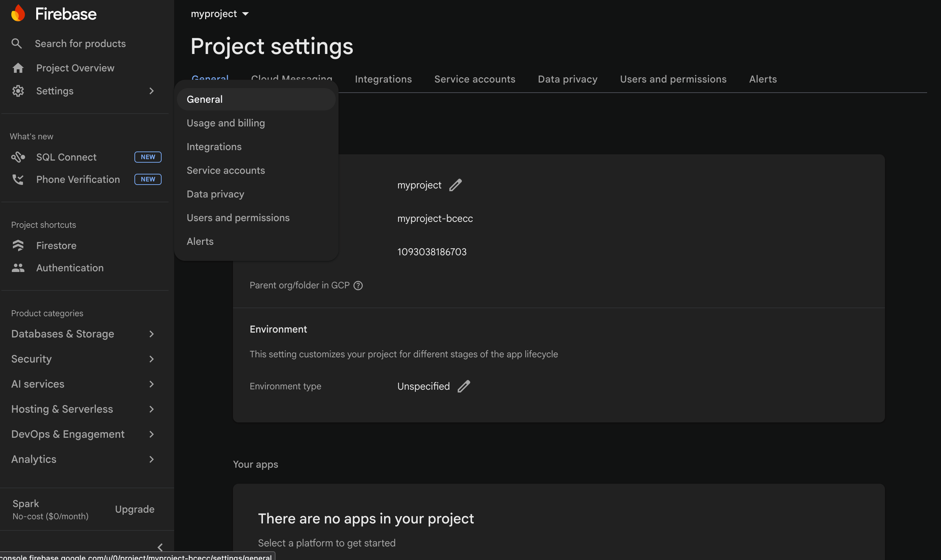Click the Authentication people icon
Image resolution: width=941 pixels, height=560 pixels.
(x=18, y=268)
